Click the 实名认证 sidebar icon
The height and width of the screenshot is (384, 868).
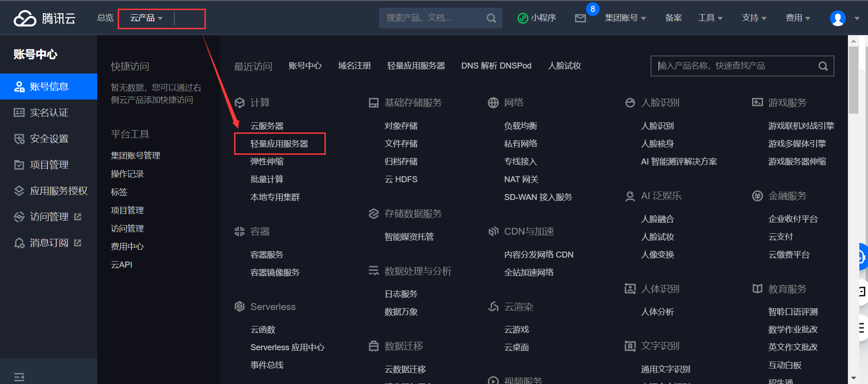(19, 113)
